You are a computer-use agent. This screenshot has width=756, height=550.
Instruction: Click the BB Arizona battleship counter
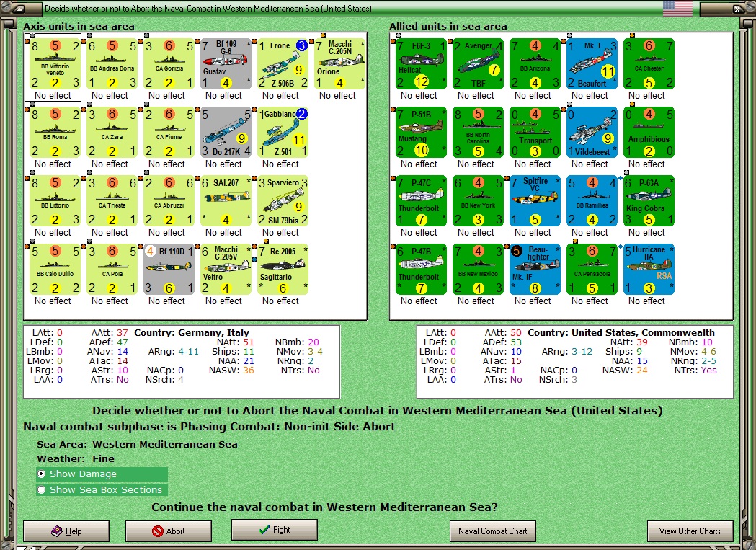(535, 63)
